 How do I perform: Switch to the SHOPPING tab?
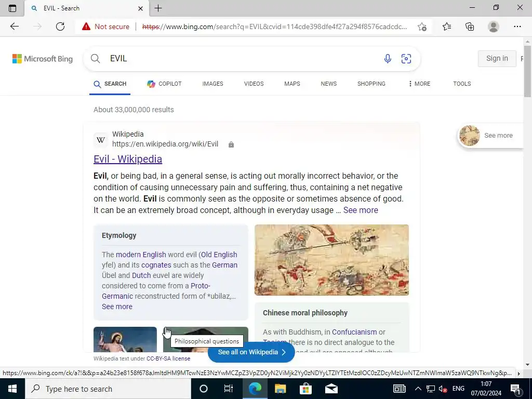tap(371, 84)
